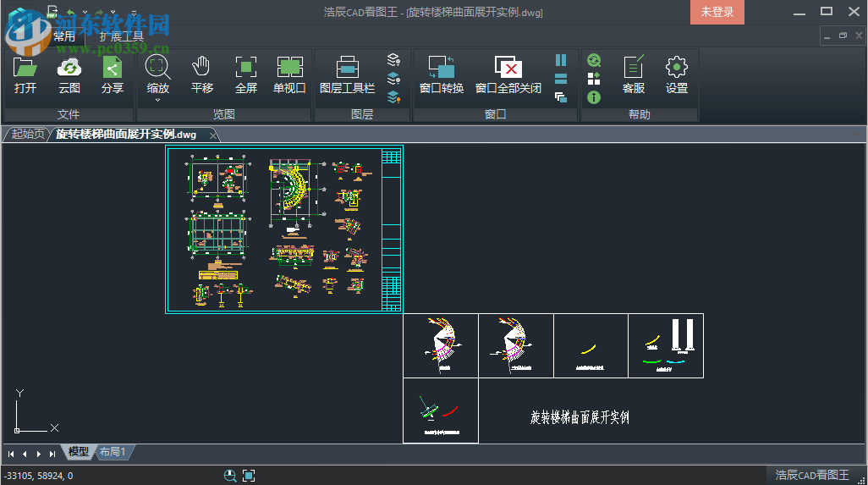
Task: Click the bottom teal layer stack icon
Action: (393, 97)
